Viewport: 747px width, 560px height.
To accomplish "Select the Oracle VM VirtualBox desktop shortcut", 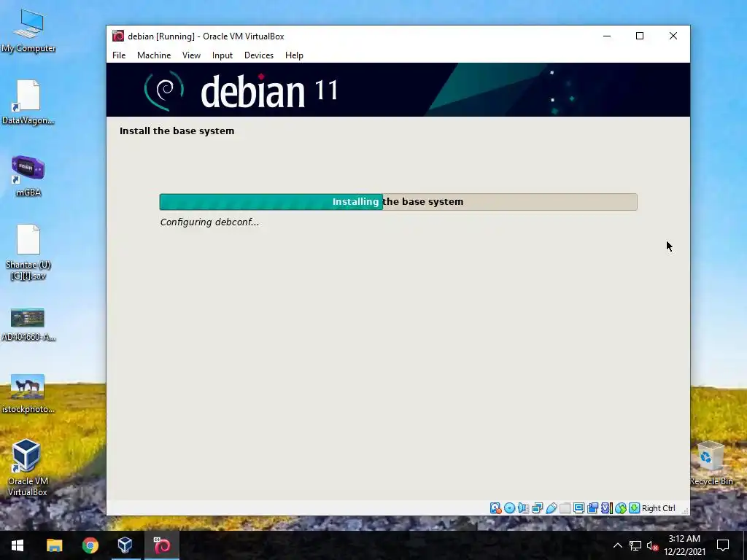I will [27, 467].
